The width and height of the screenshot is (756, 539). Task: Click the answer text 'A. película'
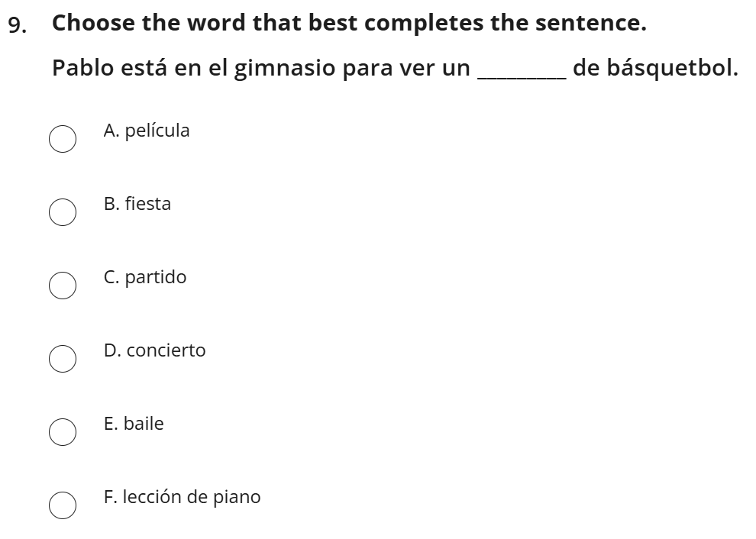tap(147, 131)
